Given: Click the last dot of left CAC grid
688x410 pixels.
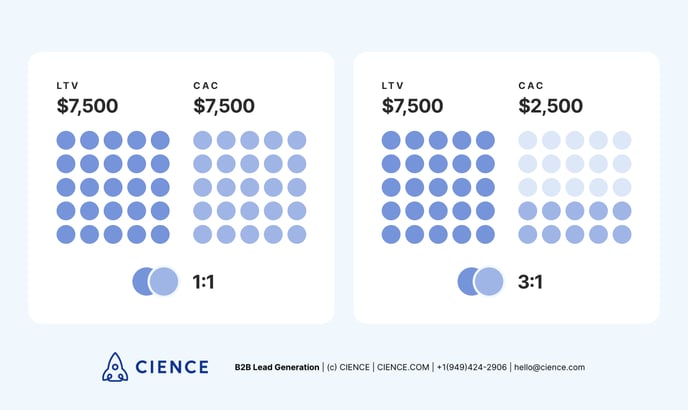Looking at the screenshot, I should click(x=297, y=234).
